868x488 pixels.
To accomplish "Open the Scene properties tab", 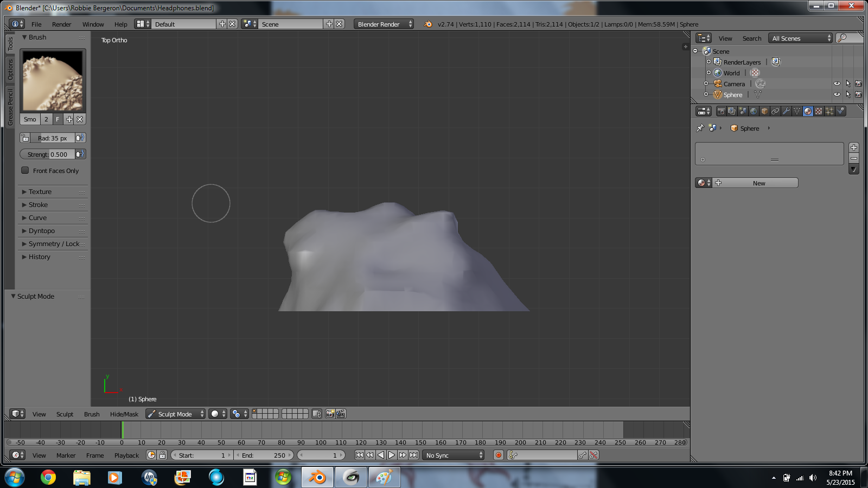I will (743, 111).
